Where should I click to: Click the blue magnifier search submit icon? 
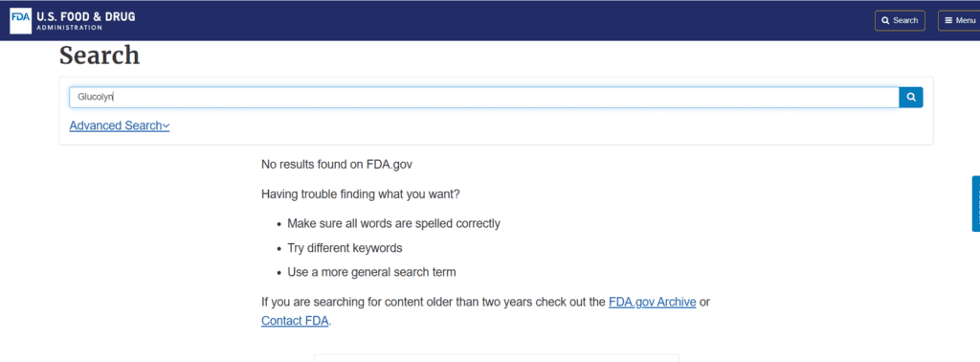click(911, 97)
